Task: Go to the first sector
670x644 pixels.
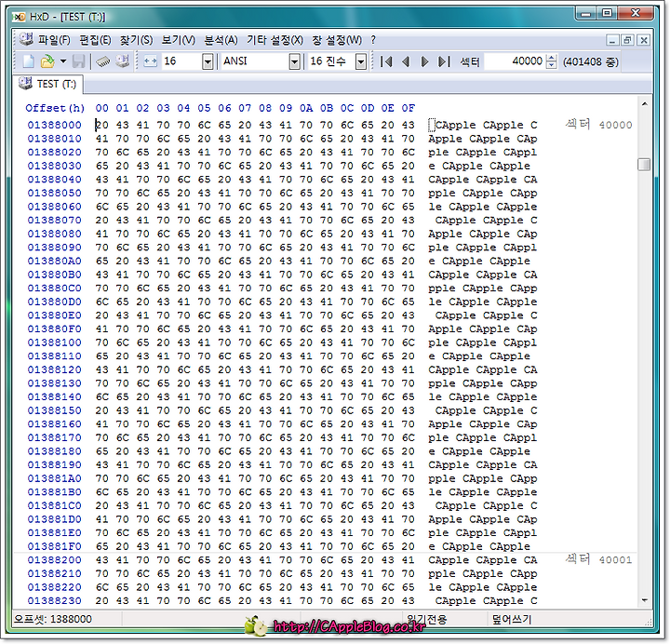Action: 386,61
